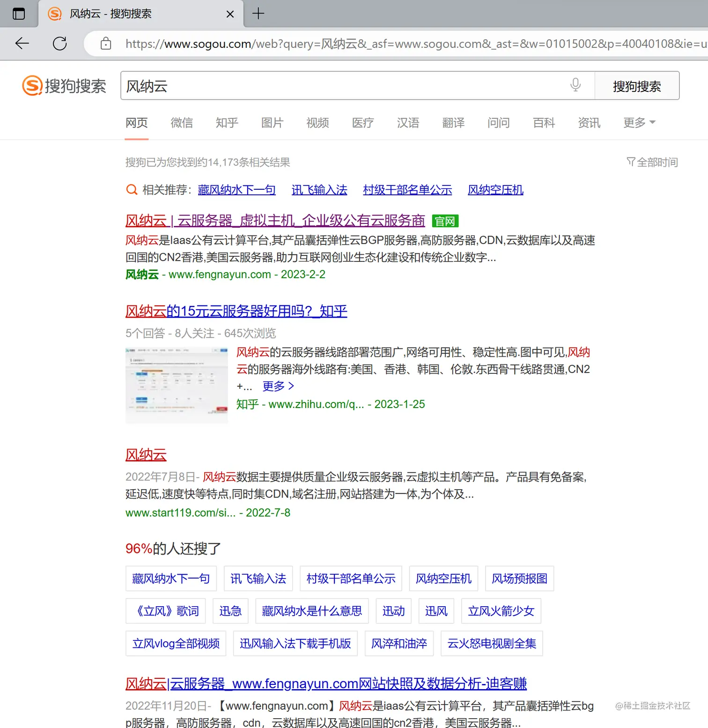
Task: Switch to the 图片 search tab
Action: [x=272, y=123]
